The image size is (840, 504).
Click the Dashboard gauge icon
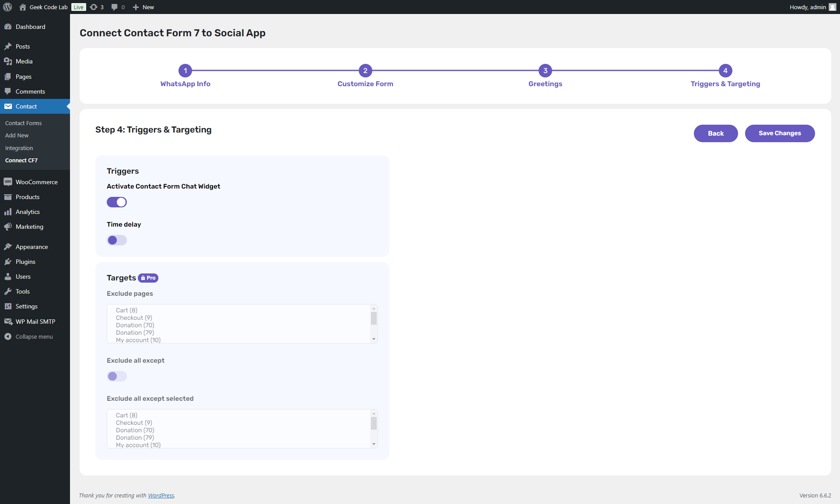[x=8, y=27]
